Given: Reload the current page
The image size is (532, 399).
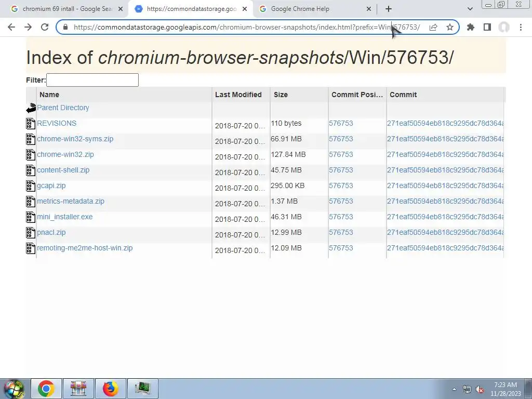Looking at the screenshot, I should pyautogui.click(x=45, y=27).
